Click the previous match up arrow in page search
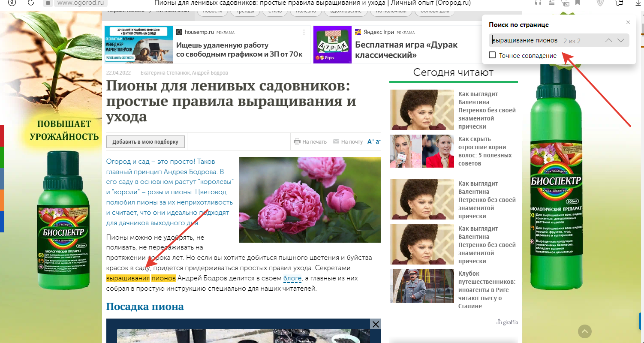The height and width of the screenshot is (343, 644). (609, 40)
